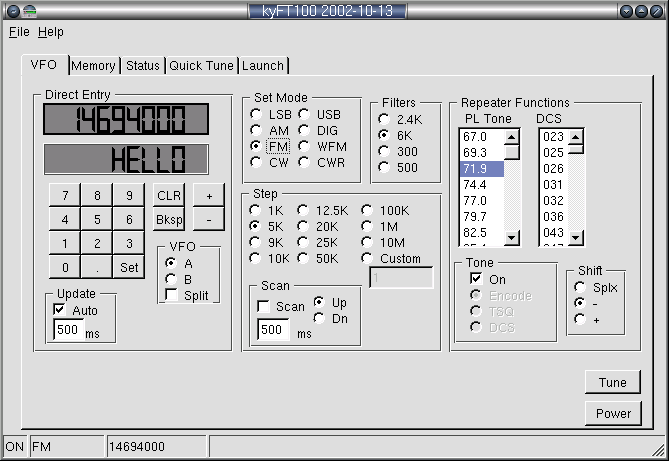This screenshot has height=461, width=669.
Task: Click the minus frequency step button
Action: pos(209,219)
